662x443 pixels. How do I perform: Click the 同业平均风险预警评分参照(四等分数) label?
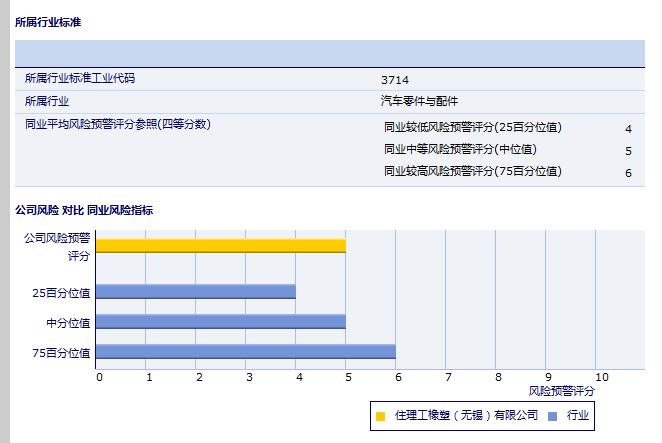click(118, 124)
